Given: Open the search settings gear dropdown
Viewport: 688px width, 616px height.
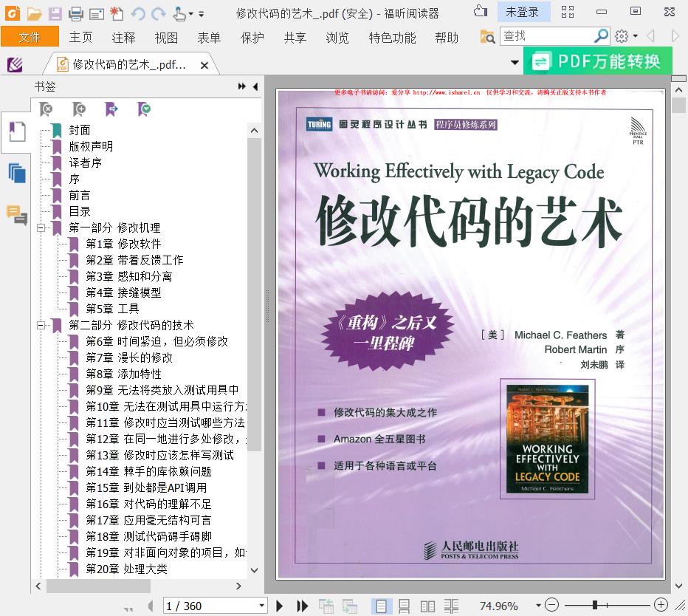Looking at the screenshot, I should point(626,36).
